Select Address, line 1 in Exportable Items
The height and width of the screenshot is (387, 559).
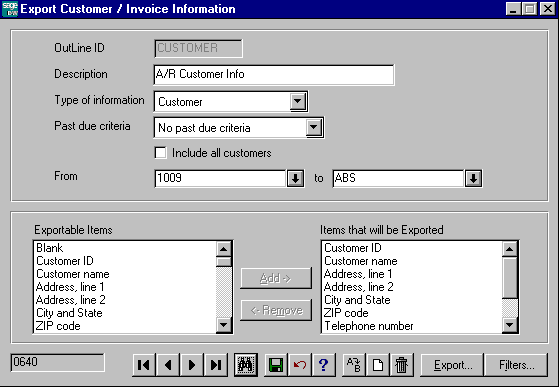[x=125, y=287]
